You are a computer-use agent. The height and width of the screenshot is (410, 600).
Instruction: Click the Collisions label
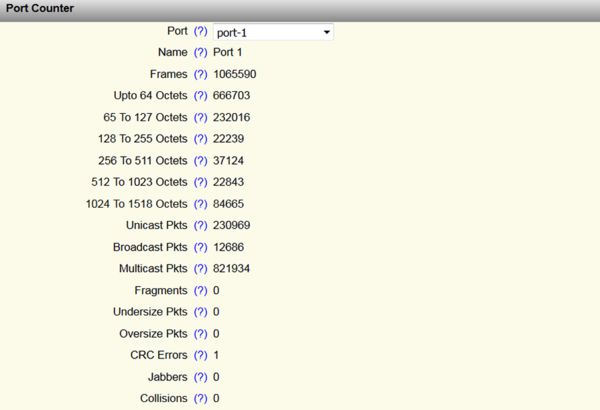pyautogui.click(x=164, y=398)
